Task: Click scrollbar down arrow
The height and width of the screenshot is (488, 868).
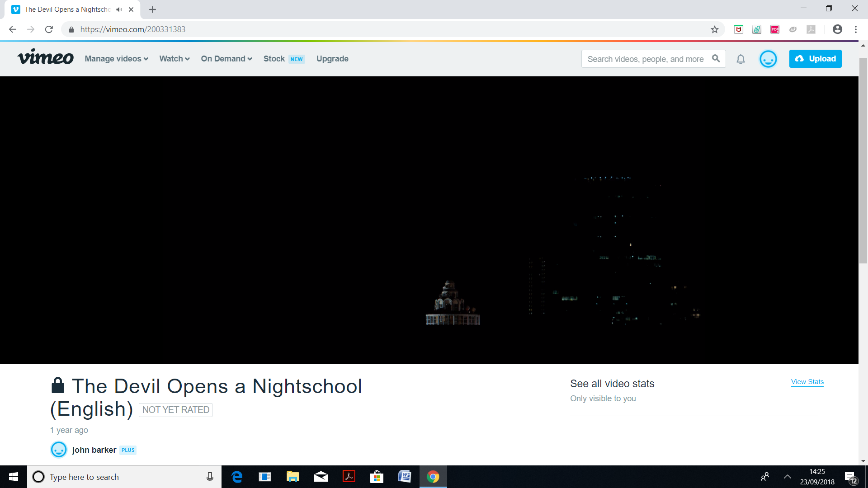Action: 863,461
